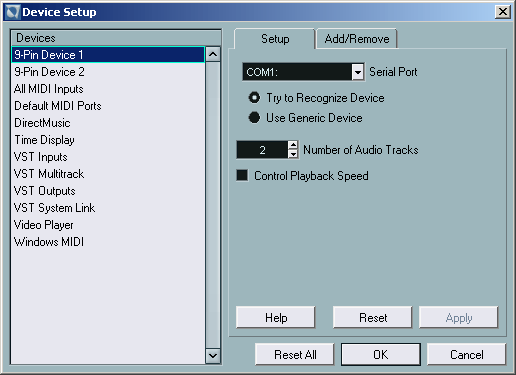Image resolution: width=516 pixels, height=375 pixels.
Task: Switch to the Add/Remove tab
Action: [357, 39]
